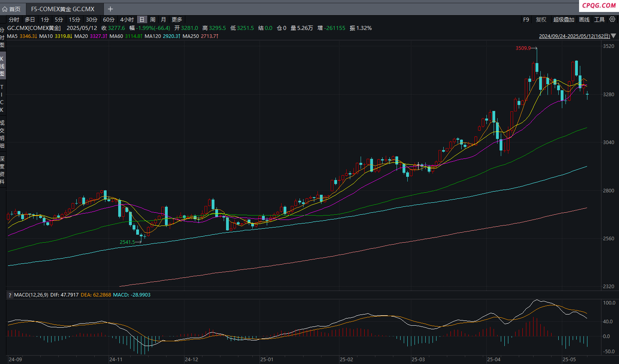Switch to 月 monthly period
The height and width of the screenshot is (364, 619).
163,20
